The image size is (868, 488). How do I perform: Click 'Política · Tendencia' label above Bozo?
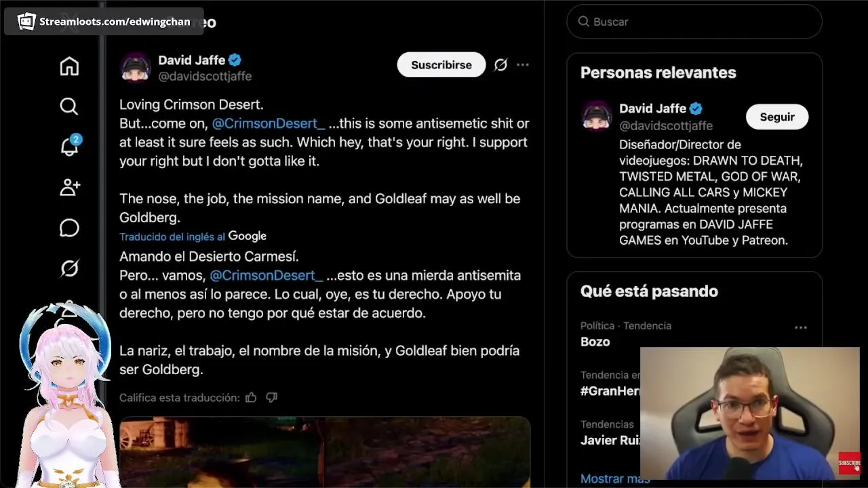pyautogui.click(x=626, y=326)
